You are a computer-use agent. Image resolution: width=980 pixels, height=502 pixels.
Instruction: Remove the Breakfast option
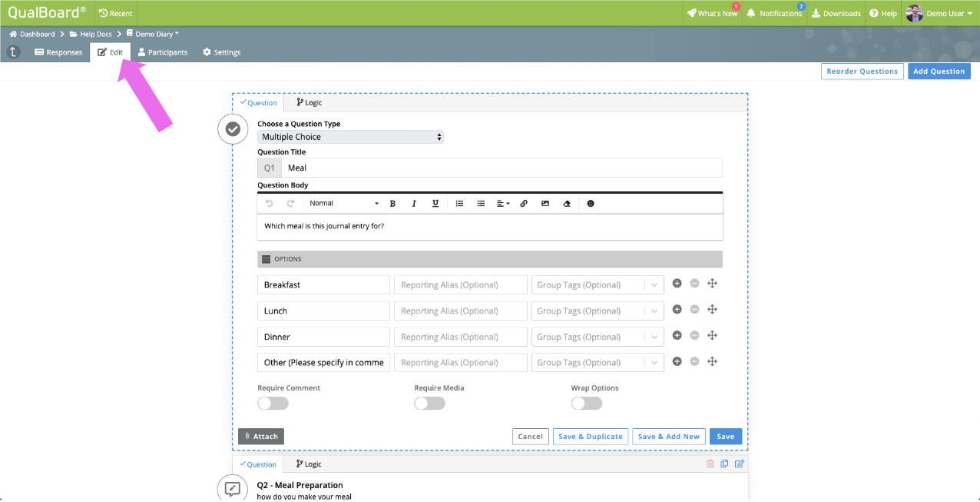coord(694,284)
